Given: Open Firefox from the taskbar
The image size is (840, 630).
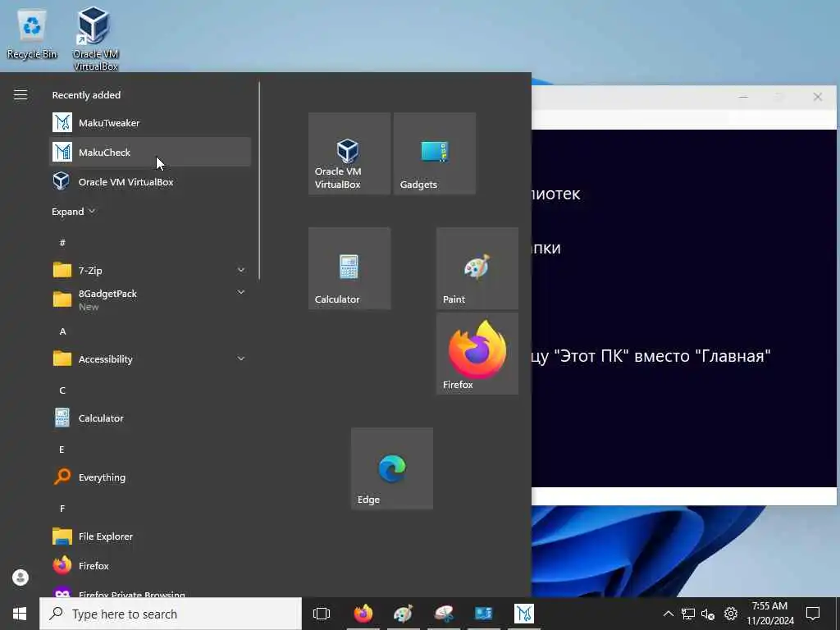Looking at the screenshot, I should 363,614.
